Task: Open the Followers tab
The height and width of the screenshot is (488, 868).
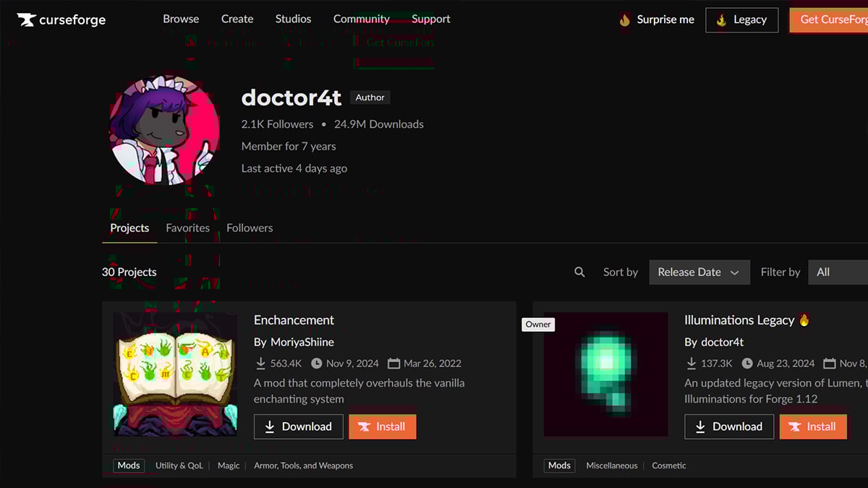Action: pos(249,228)
